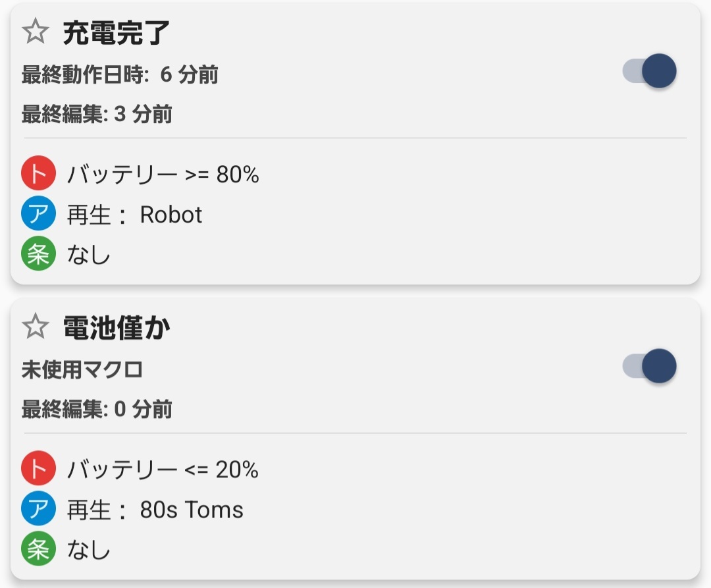Click green constraint icon in 電池僅か card

click(38, 550)
